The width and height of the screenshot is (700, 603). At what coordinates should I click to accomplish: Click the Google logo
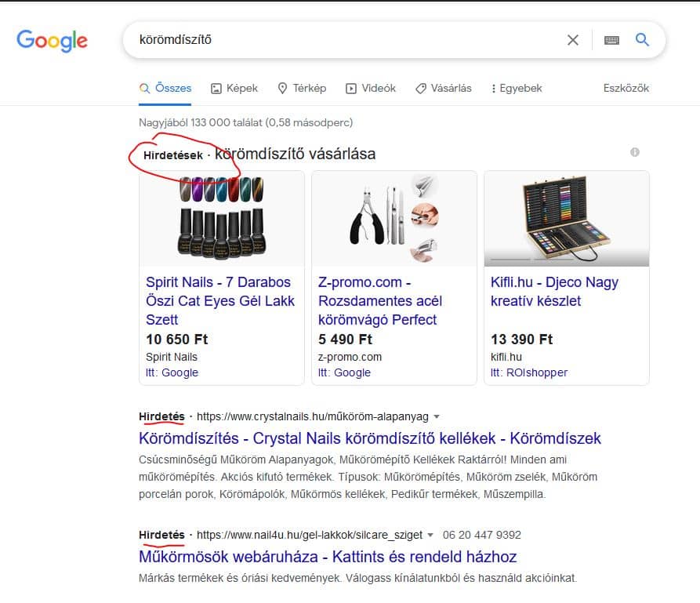pos(52,41)
